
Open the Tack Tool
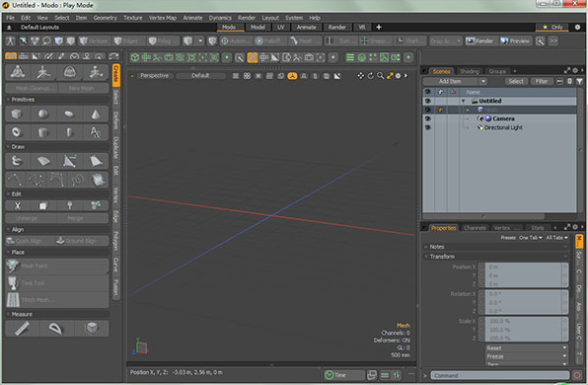coord(57,283)
